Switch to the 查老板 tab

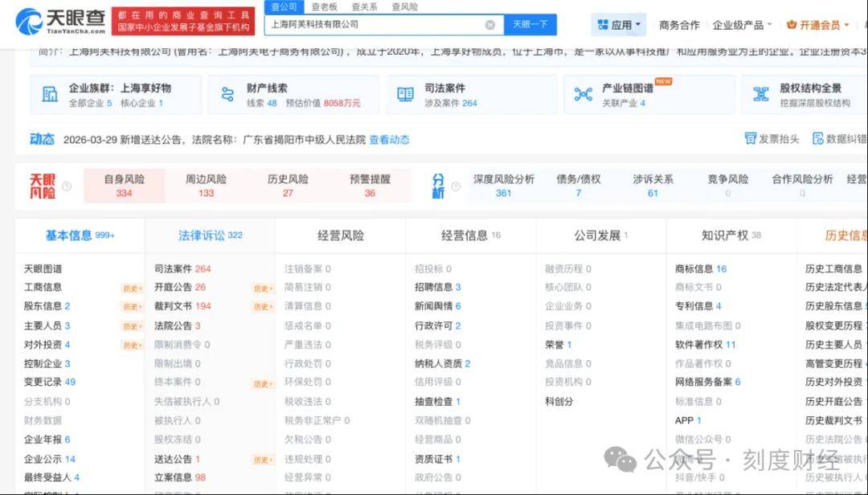click(324, 6)
